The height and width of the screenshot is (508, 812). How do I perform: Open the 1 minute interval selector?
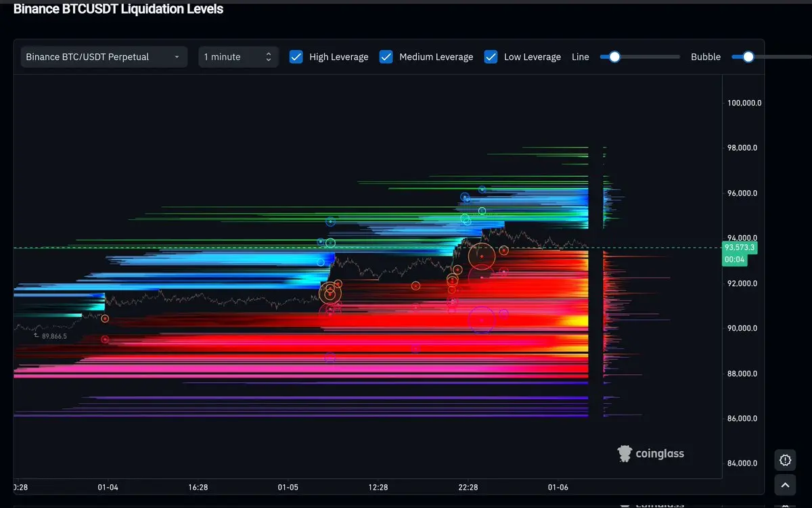(238, 57)
